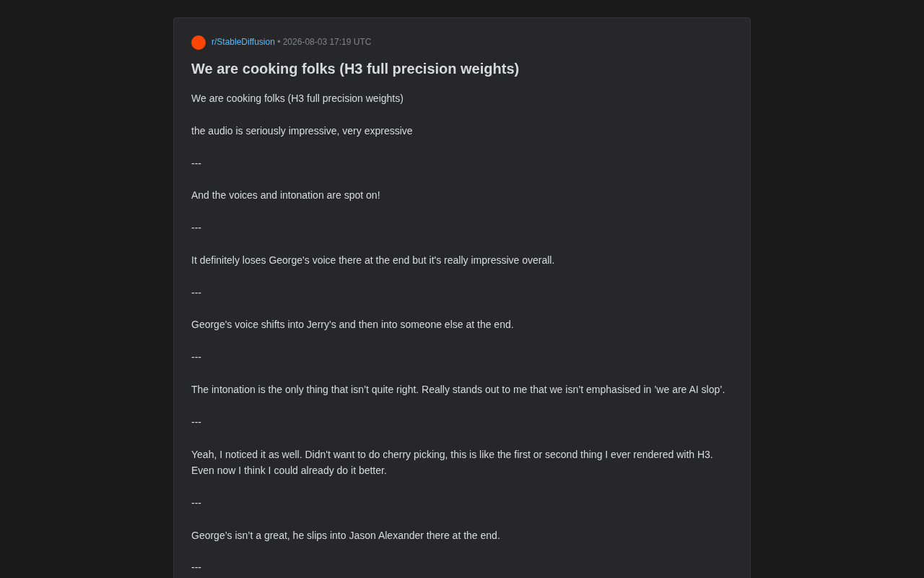Click the line 'Even now I think I could already do it better'
Screen dimensions: 924x578
[x=289, y=470]
